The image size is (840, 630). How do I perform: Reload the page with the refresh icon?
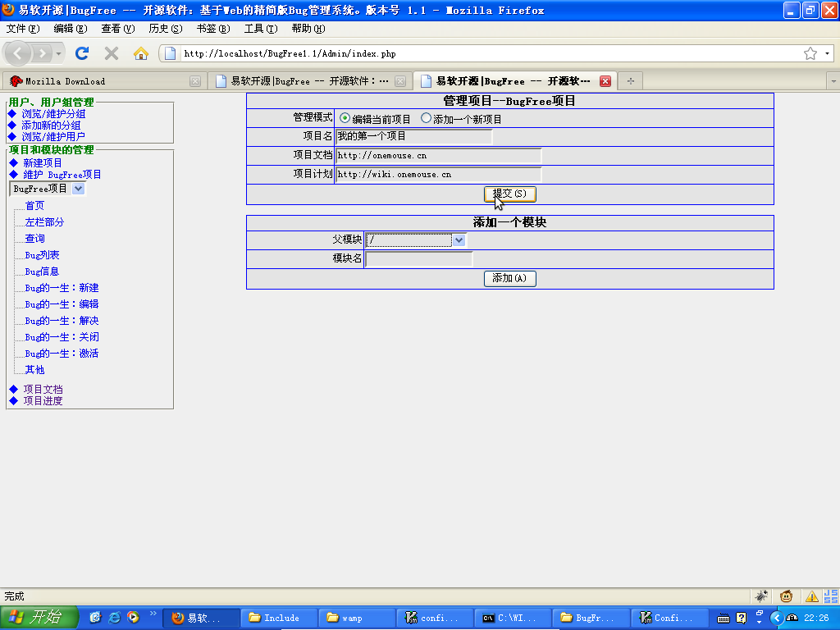(82, 53)
